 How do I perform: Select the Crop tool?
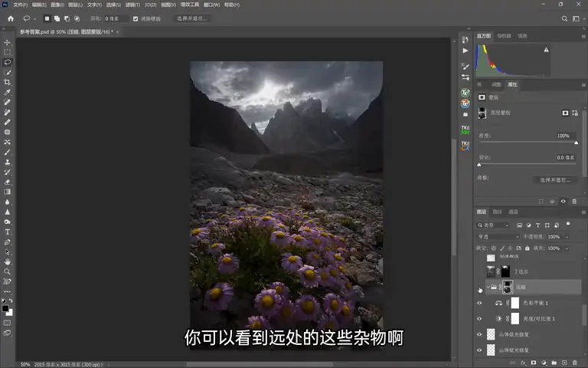(x=7, y=82)
